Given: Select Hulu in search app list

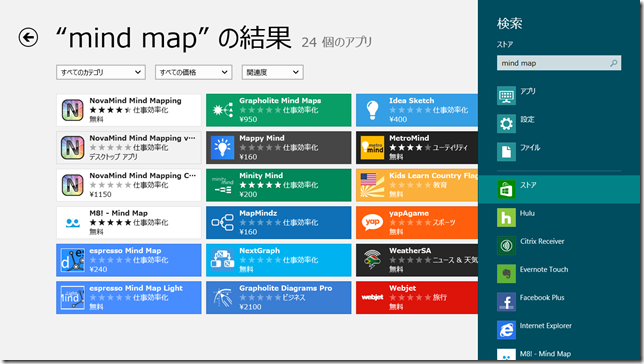Looking at the screenshot, I should 559,217.
